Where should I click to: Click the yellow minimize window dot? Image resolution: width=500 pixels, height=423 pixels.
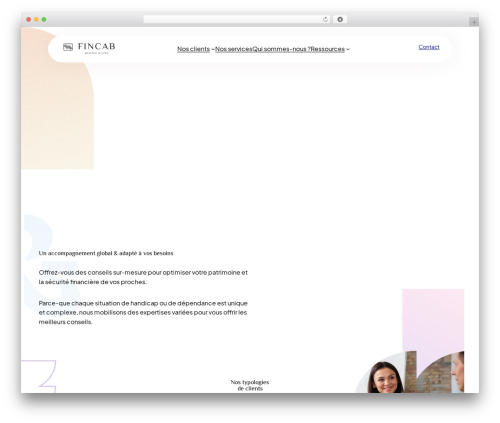pyautogui.click(x=36, y=19)
